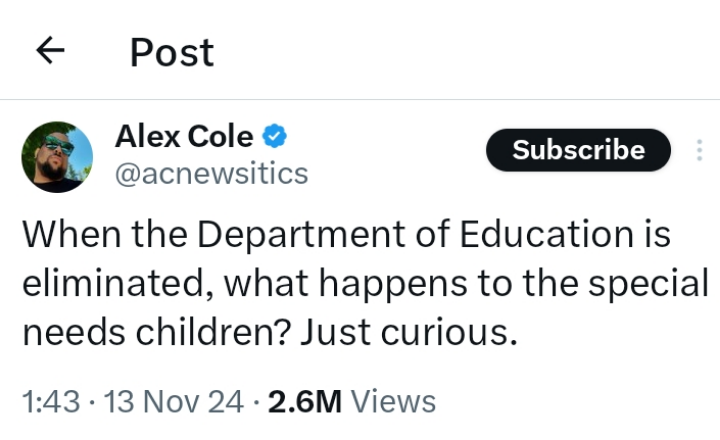Screen dimensions: 720x440
Task: Click the phrase Department of Education
Action: 415,235
